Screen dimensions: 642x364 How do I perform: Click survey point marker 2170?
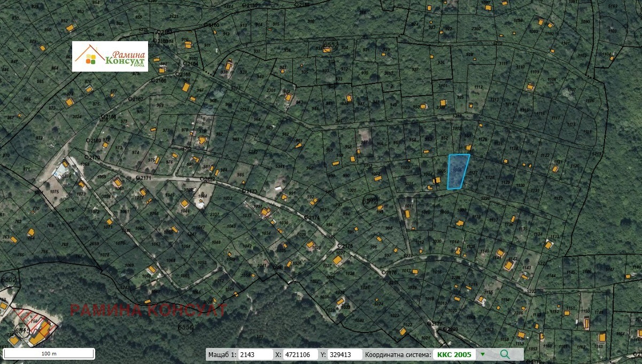click(x=87, y=157)
